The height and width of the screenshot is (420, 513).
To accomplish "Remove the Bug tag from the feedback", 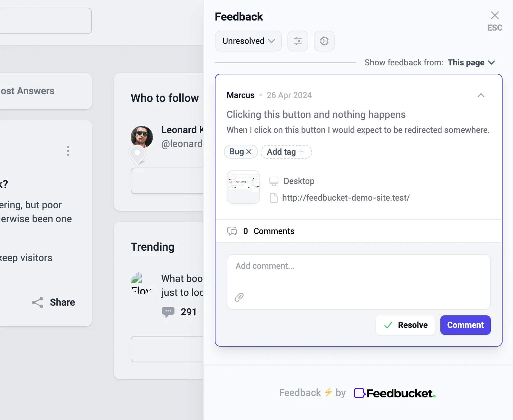I will [x=249, y=152].
